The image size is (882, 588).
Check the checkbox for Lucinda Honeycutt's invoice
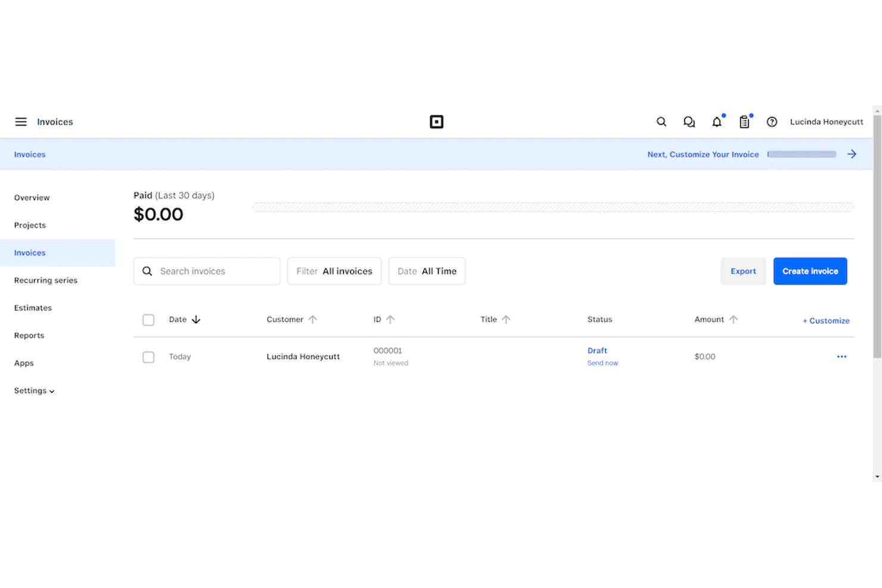tap(148, 357)
